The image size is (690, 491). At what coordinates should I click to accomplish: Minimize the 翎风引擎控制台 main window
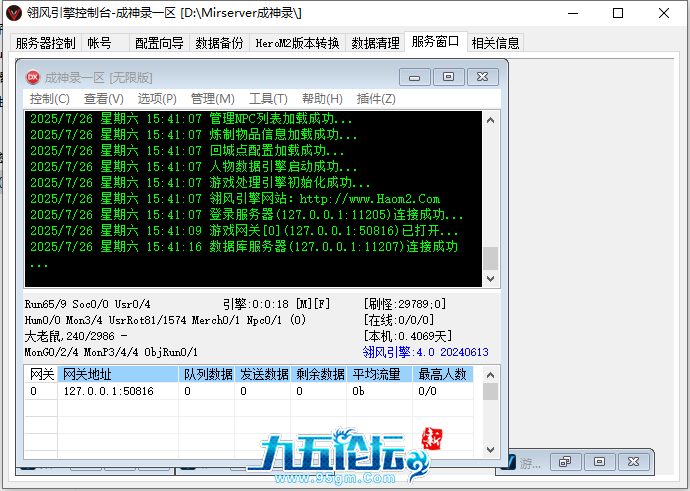pyautogui.click(x=573, y=13)
